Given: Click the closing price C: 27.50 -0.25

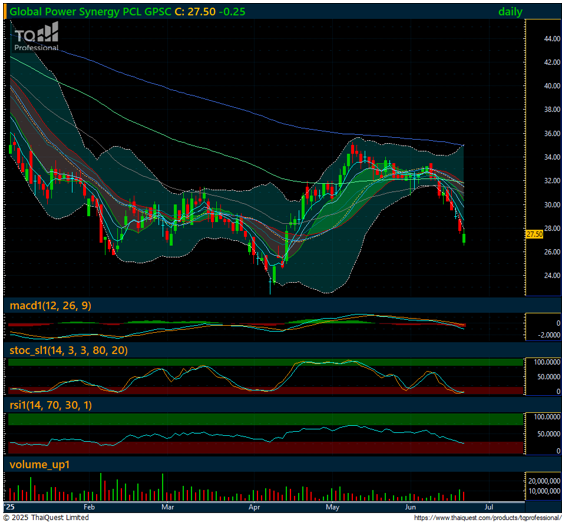Looking at the screenshot, I should [x=210, y=12].
